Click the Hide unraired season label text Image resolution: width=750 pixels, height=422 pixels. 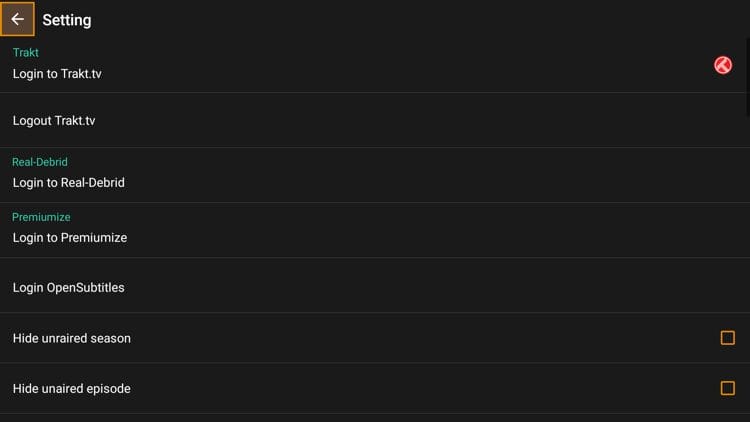[x=72, y=338]
